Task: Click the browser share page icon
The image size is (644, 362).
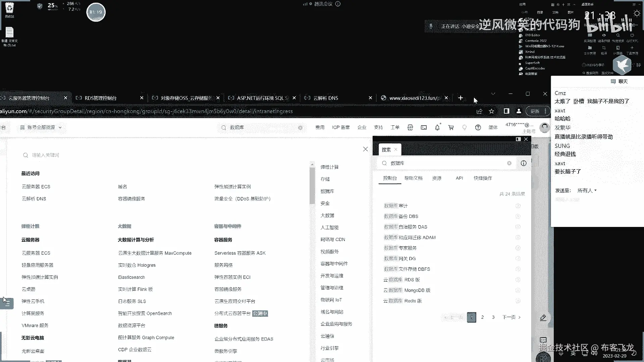Action: pyautogui.click(x=479, y=111)
